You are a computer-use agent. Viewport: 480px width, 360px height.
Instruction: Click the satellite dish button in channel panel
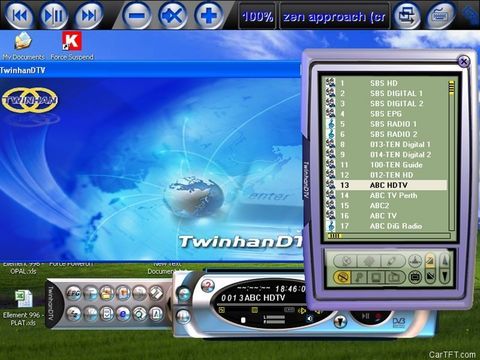pos(346,261)
